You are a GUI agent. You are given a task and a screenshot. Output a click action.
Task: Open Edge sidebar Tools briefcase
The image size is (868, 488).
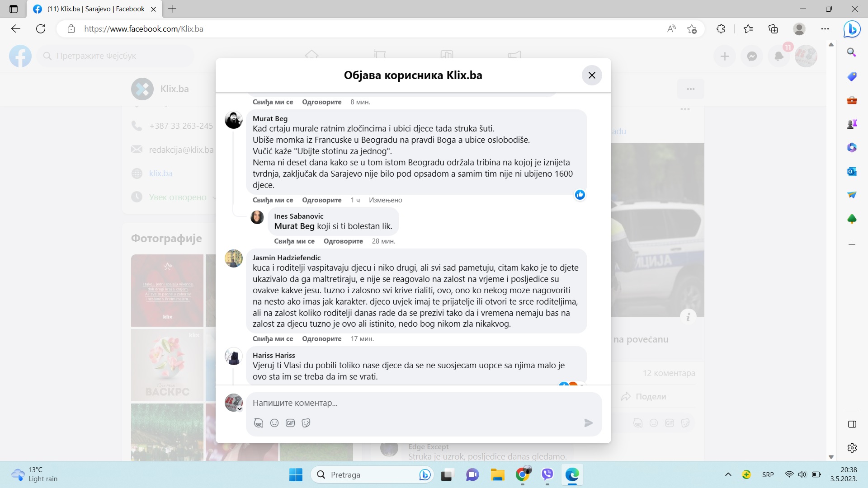point(852,100)
